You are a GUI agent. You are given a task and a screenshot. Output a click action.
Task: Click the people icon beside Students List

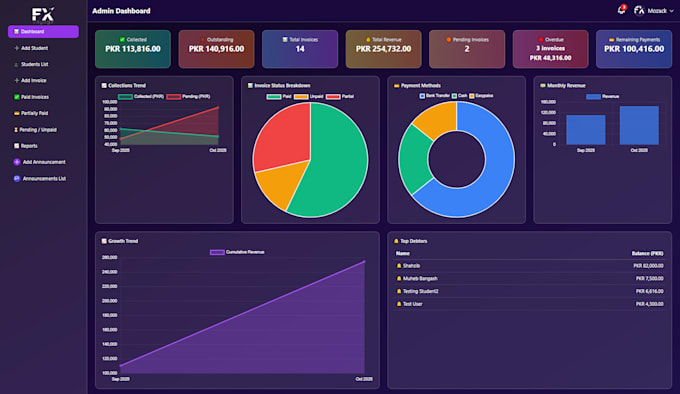(x=16, y=64)
